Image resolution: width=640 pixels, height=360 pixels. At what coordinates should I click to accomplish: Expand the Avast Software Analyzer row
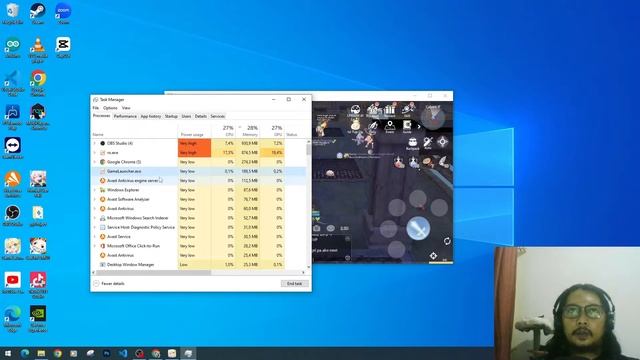(95, 200)
